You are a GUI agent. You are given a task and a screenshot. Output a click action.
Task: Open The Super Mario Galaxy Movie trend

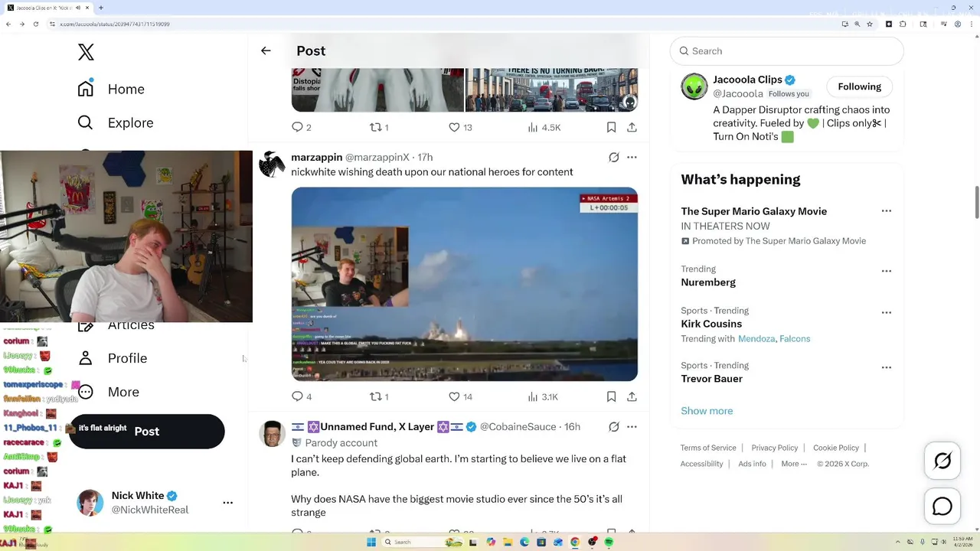[x=753, y=211]
